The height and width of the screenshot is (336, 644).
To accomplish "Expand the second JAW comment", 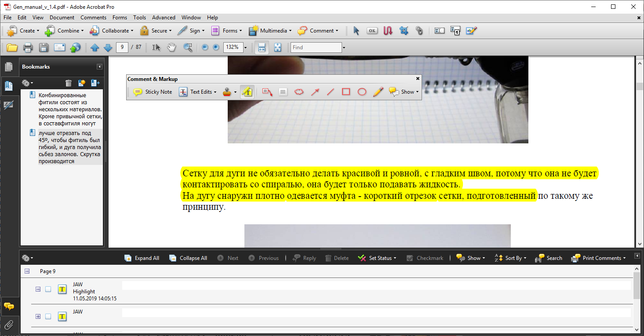I will pos(38,317).
